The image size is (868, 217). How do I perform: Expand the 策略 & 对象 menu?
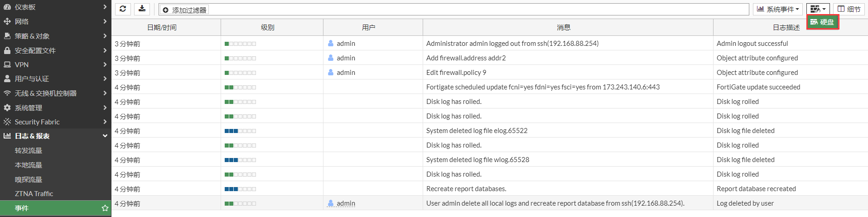coord(105,36)
